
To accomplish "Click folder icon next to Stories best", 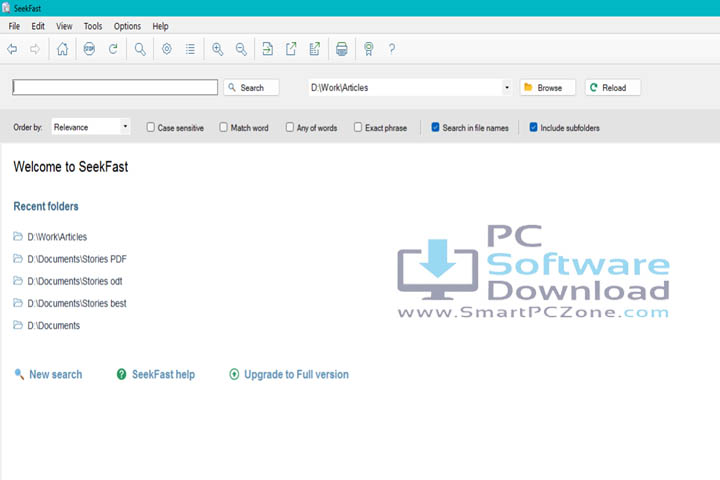I will click(x=18, y=303).
